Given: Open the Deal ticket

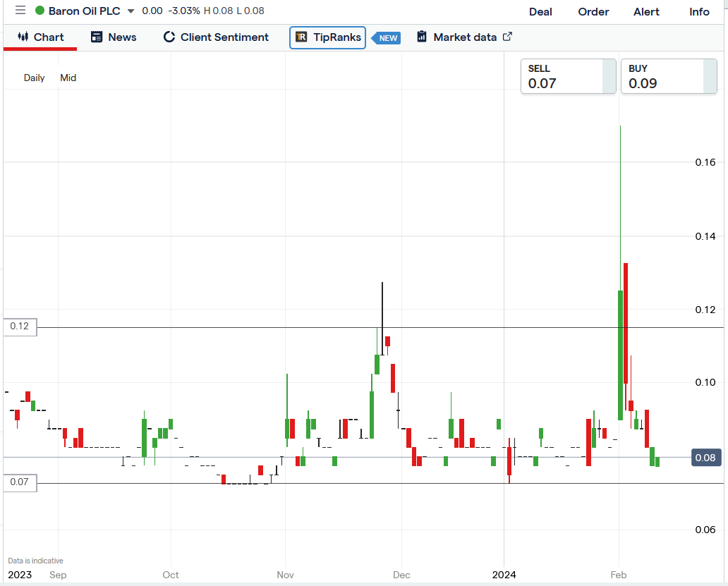Looking at the screenshot, I should tap(540, 11).
